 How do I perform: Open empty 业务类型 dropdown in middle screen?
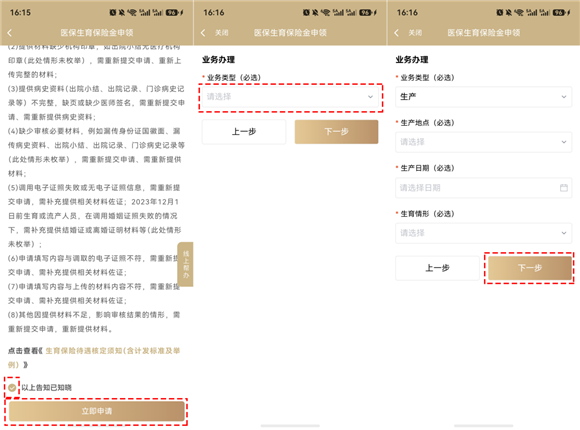(x=290, y=97)
